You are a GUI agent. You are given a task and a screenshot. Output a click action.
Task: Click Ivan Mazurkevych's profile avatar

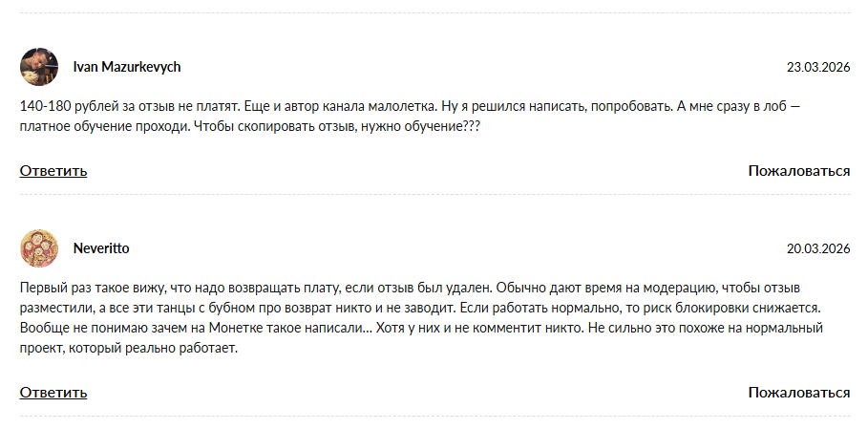[39, 67]
